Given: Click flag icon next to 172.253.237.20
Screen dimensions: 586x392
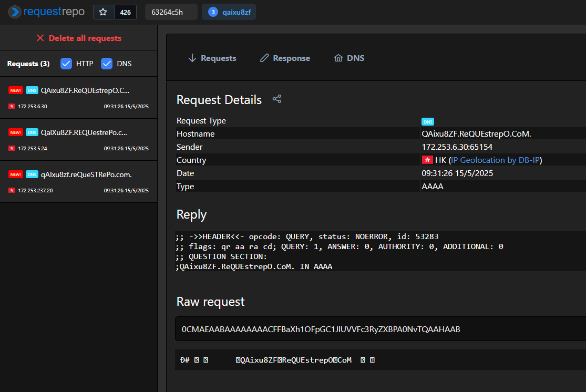Looking at the screenshot, I should tap(12, 190).
